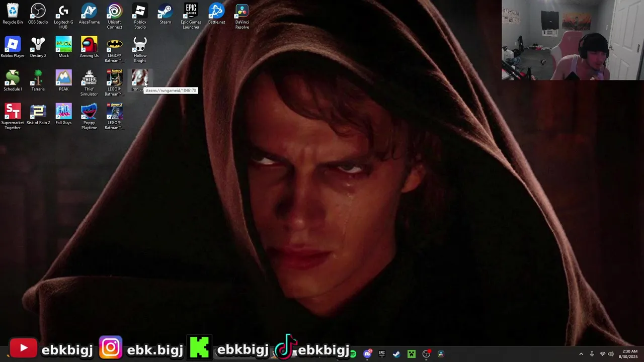Select the Ubisoft Connect desktop shortcut
Image resolution: width=644 pixels, height=362 pixels.
(x=115, y=17)
